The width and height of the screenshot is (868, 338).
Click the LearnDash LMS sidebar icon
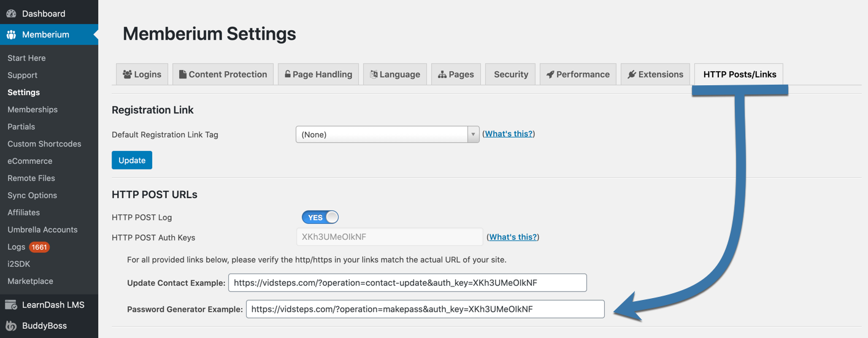coord(11,305)
